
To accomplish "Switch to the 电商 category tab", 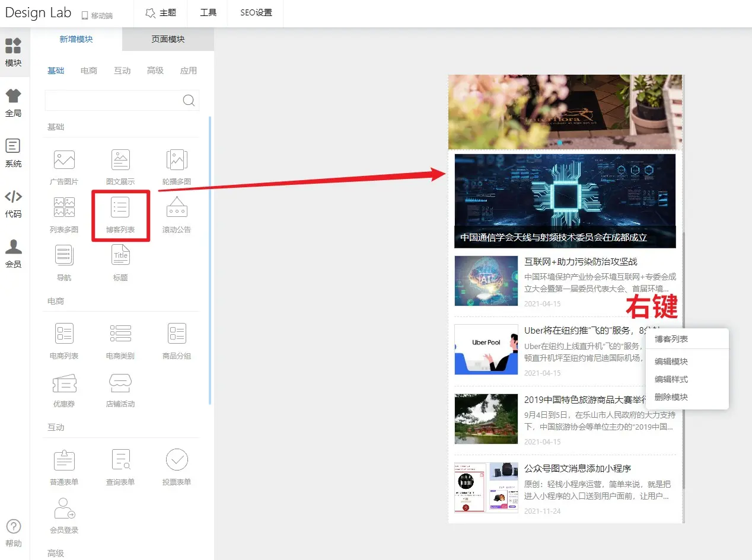I will 89,71.
